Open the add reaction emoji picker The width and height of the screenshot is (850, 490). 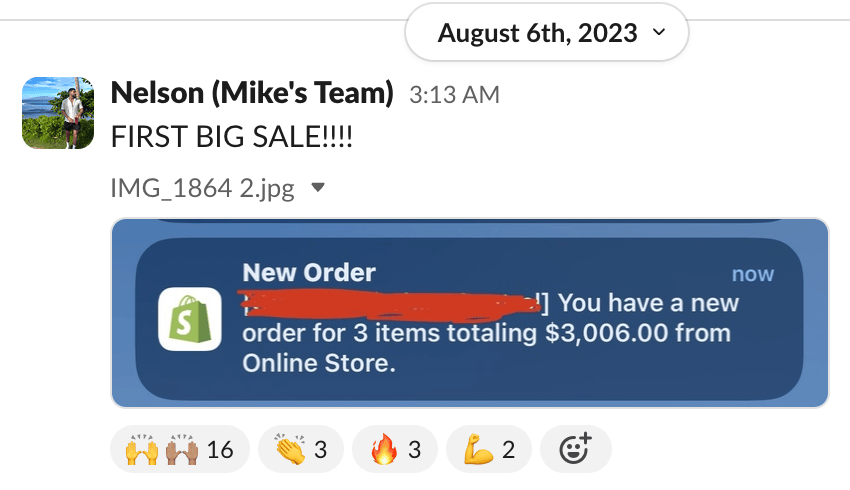575,450
